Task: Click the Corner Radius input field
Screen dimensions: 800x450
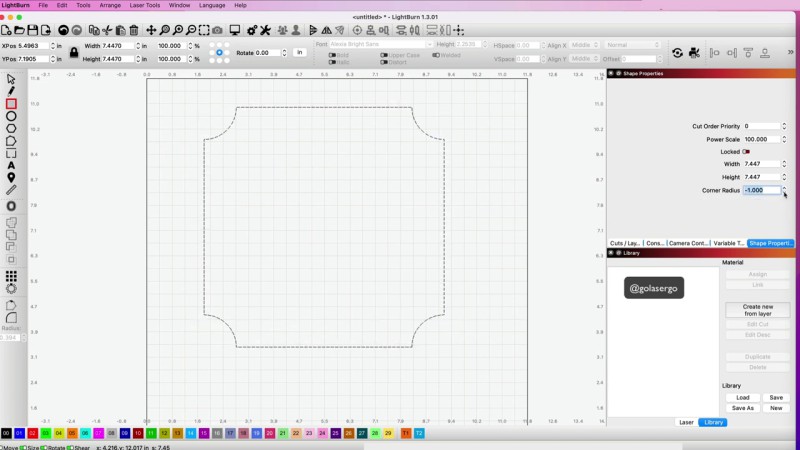Action: coord(761,190)
